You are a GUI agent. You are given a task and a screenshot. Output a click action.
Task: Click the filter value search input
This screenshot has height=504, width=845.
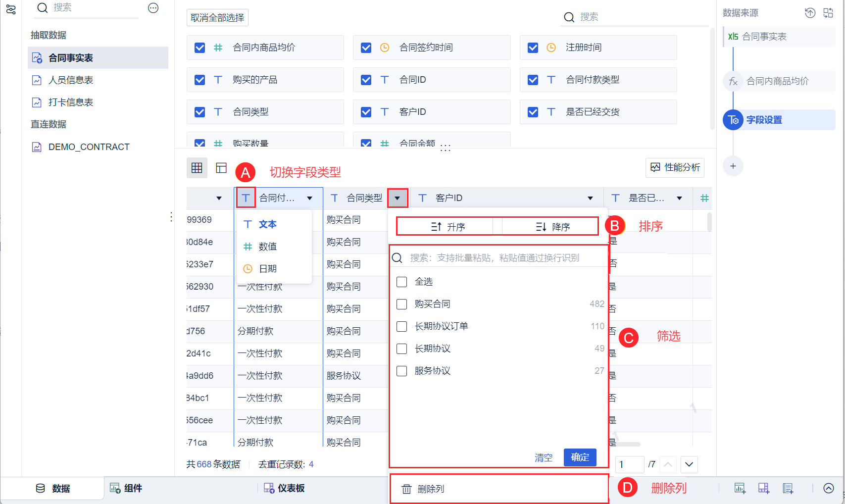(500, 258)
